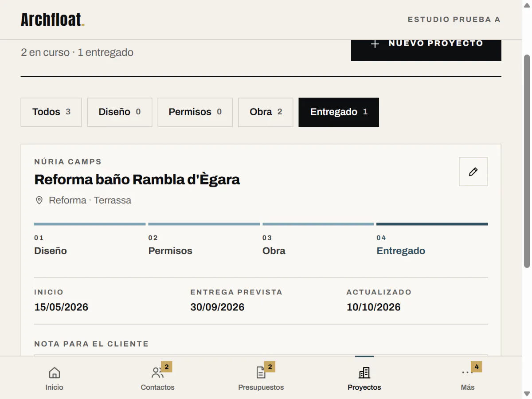Click the NOTA PARA EL CLIENTE label

(x=91, y=344)
